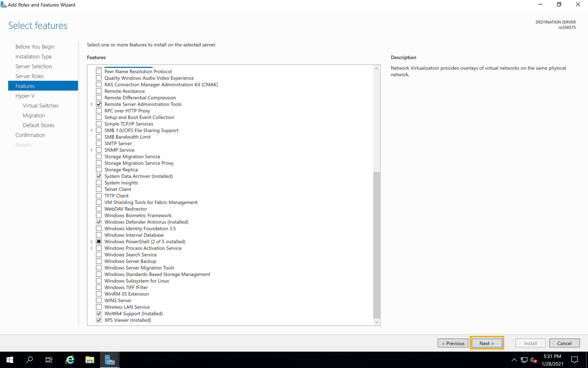
Task: Open Task View from the taskbar
Action: pos(48,360)
